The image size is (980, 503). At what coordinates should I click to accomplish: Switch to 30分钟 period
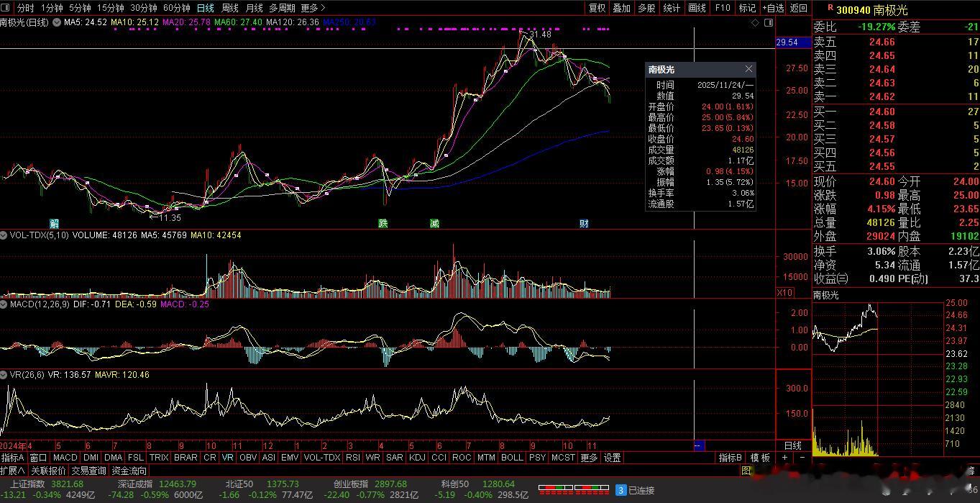pos(143,8)
